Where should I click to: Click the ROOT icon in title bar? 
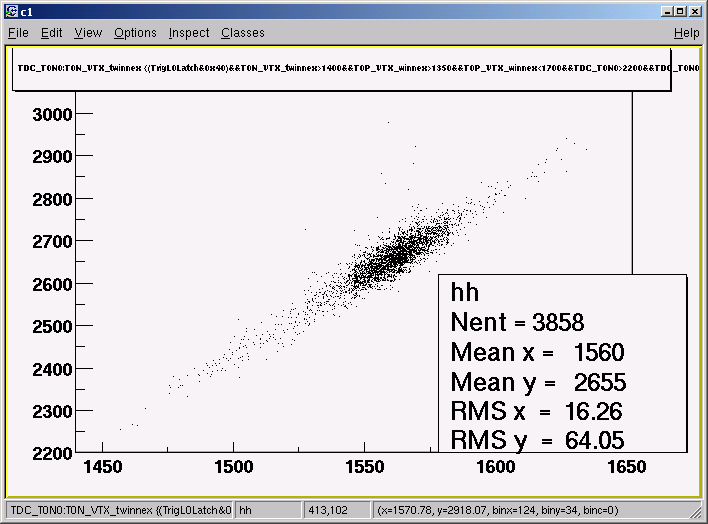pos(11,11)
